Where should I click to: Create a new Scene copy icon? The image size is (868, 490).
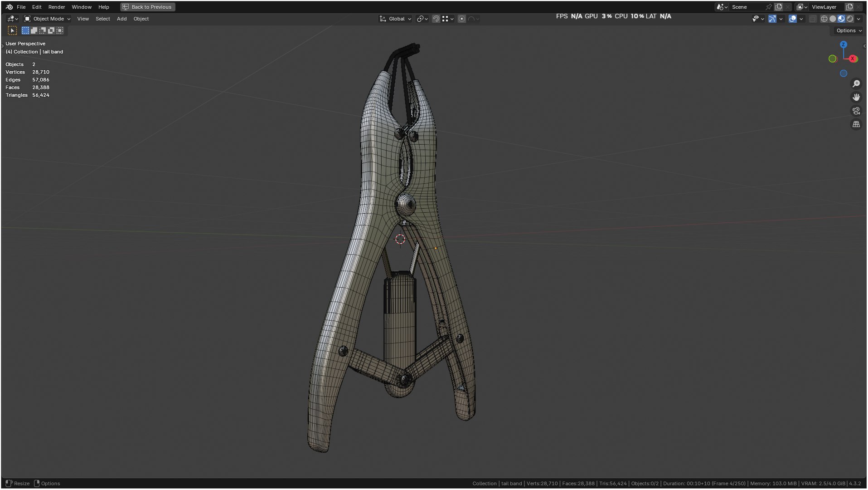point(779,7)
